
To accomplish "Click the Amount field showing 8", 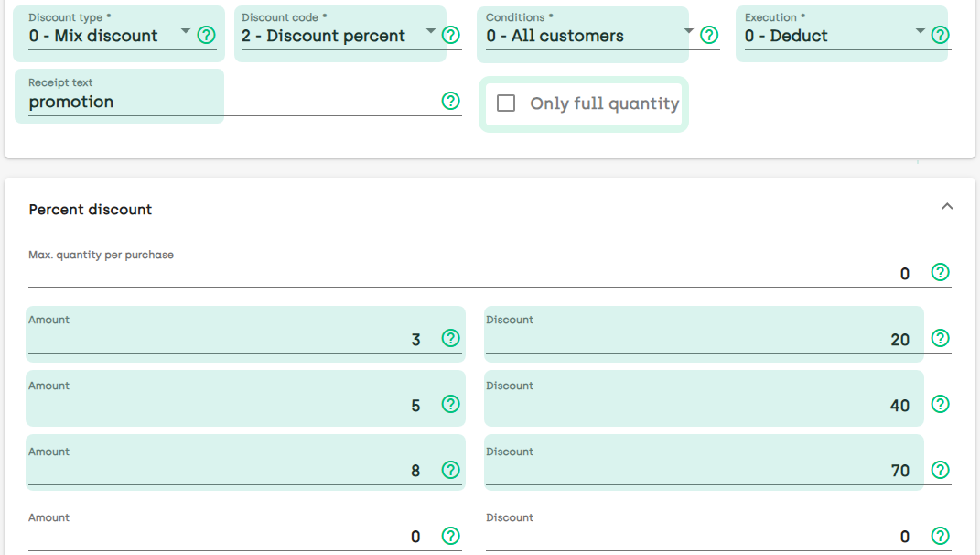I will coord(229,472).
